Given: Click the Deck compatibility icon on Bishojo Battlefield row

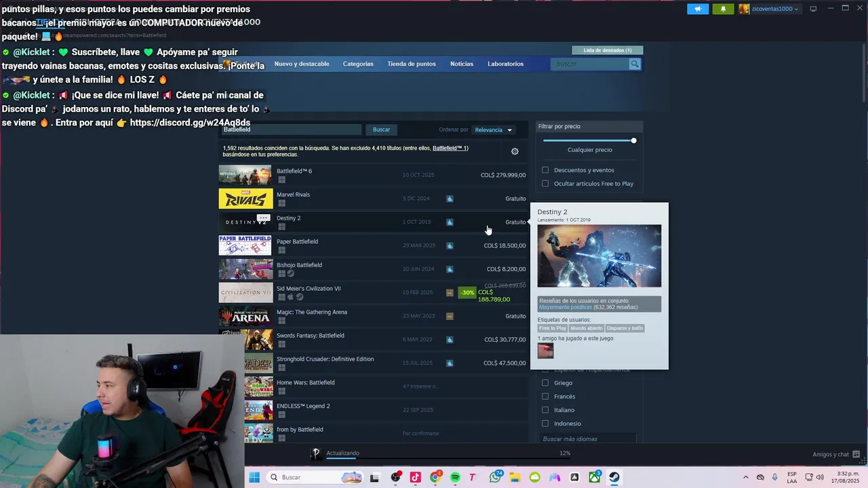Looking at the screenshot, I should click(450, 269).
